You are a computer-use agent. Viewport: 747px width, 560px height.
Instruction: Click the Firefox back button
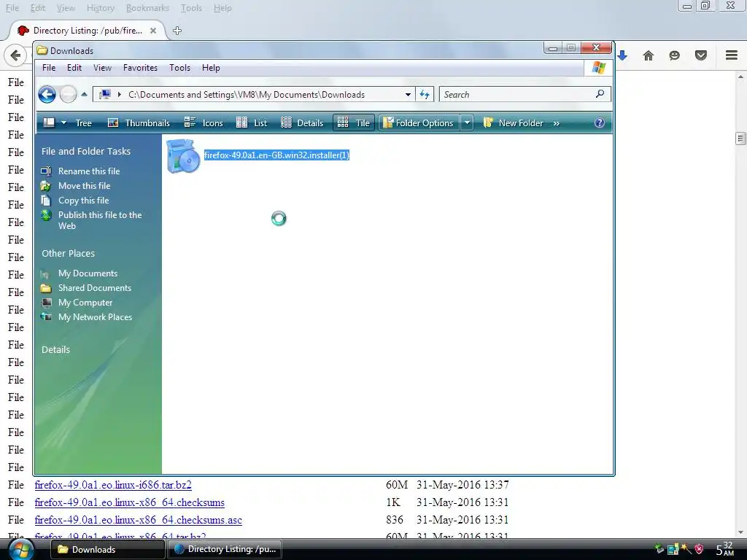pyautogui.click(x=15, y=55)
